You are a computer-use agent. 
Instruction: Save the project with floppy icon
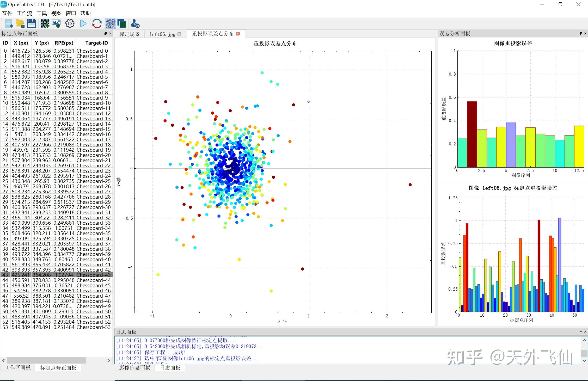pos(32,24)
